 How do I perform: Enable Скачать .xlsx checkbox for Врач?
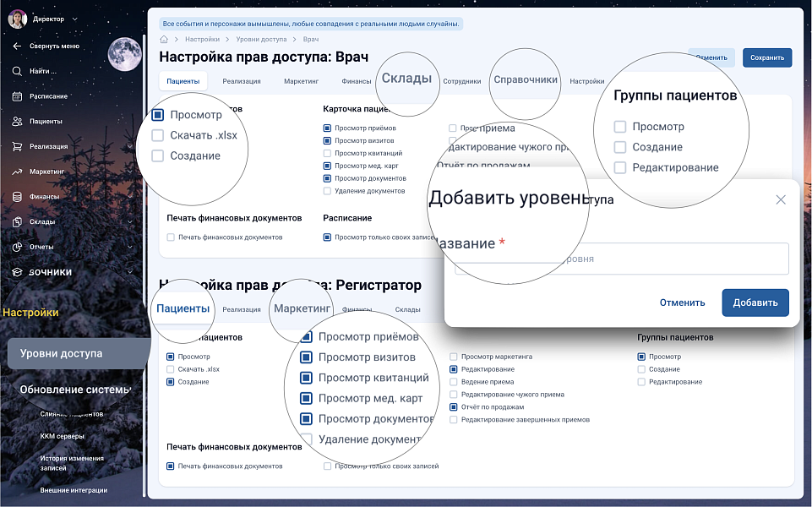pyautogui.click(x=158, y=135)
